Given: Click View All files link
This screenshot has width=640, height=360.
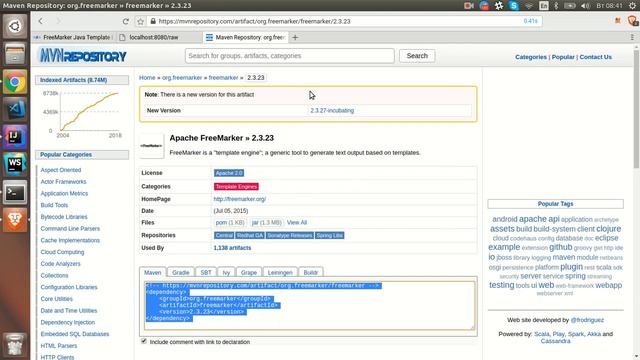Looking at the screenshot, I should (x=297, y=222).
